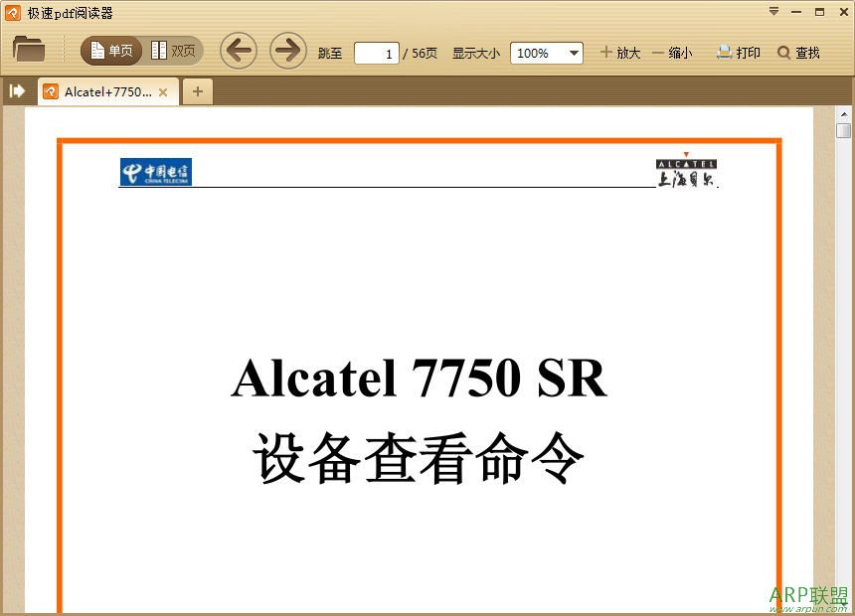The height and width of the screenshot is (616, 855).
Task: Zoom in using the 放大 icon
Action: click(x=619, y=52)
